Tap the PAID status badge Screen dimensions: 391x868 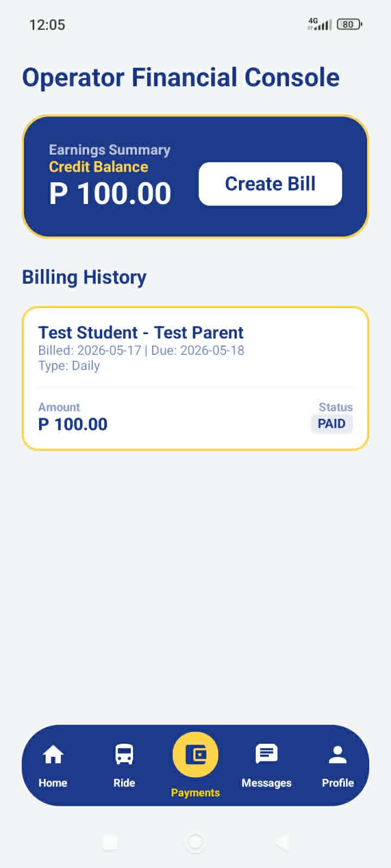coord(332,424)
